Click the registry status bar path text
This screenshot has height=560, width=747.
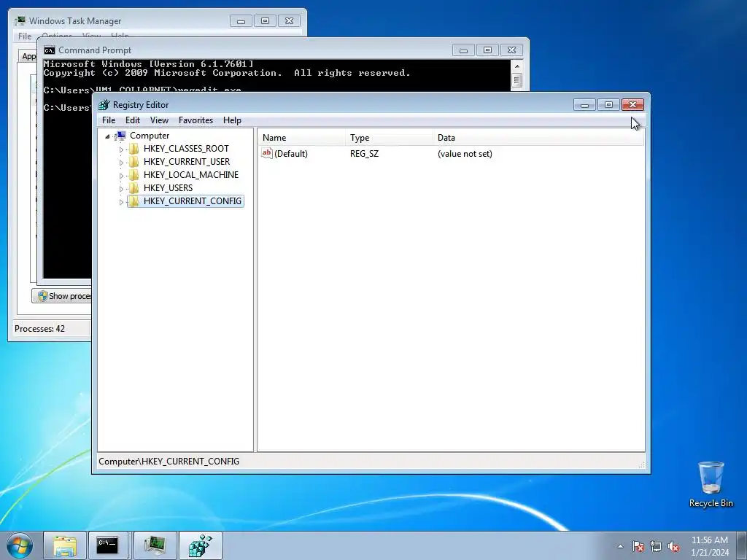[x=169, y=461]
